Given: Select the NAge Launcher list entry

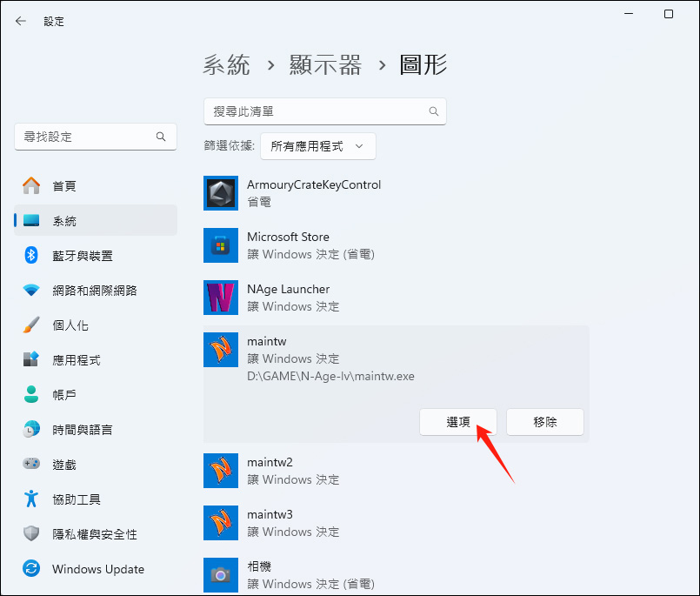Looking at the screenshot, I should click(x=396, y=298).
